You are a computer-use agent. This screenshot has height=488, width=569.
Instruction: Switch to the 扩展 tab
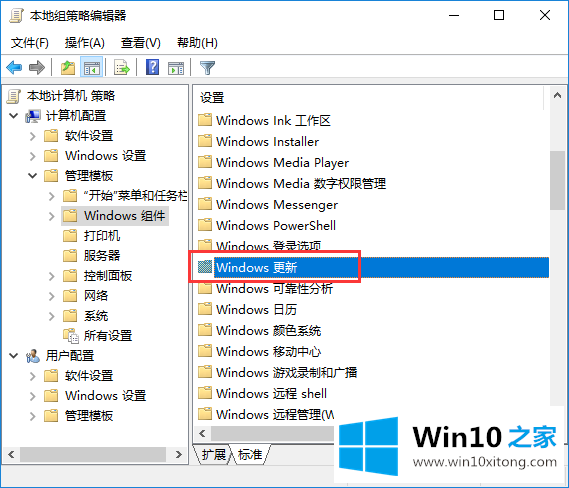(213, 454)
